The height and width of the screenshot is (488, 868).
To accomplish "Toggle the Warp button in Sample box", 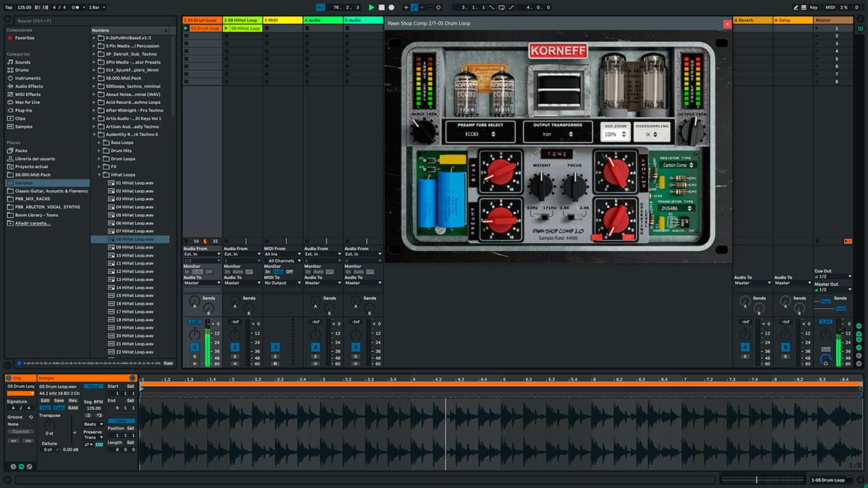I will [93, 386].
